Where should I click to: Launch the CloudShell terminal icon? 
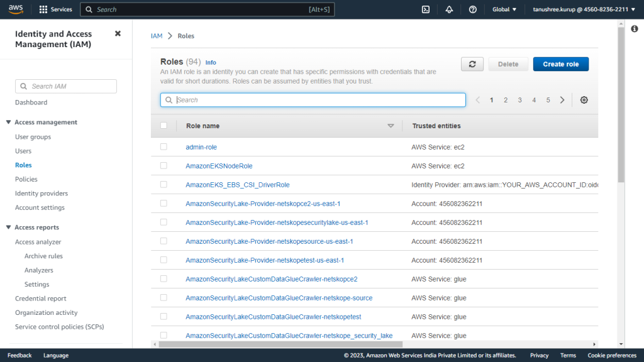(x=426, y=9)
